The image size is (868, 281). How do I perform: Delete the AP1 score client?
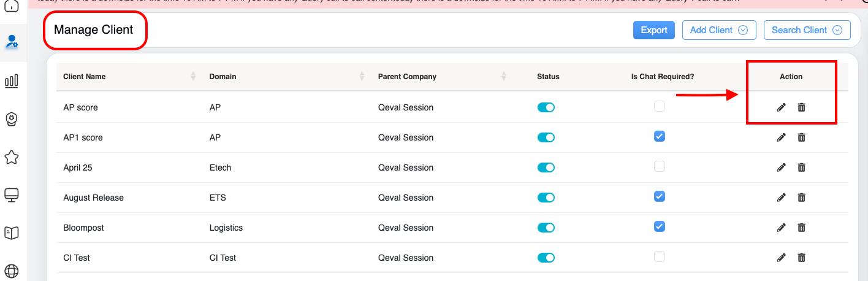(x=801, y=137)
